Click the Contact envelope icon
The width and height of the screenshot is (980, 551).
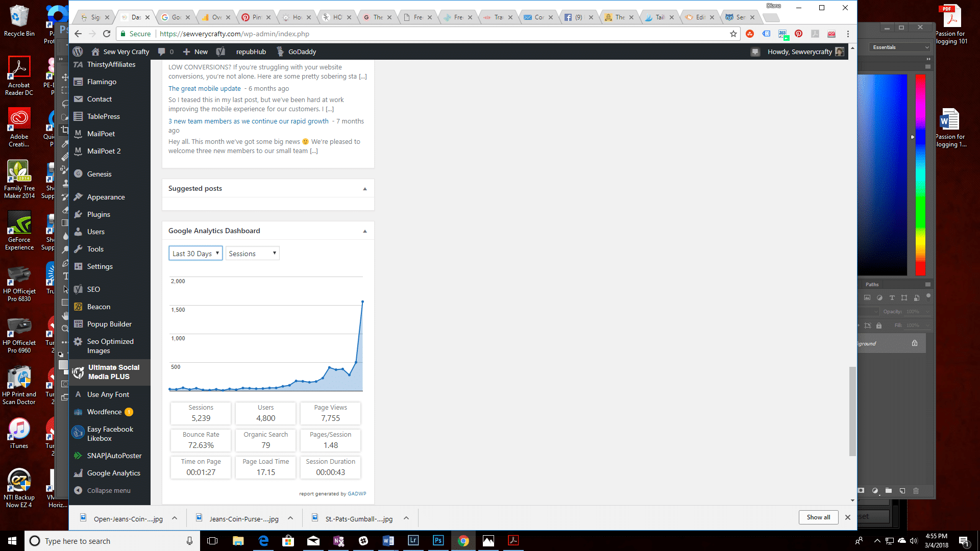pos(78,99)
